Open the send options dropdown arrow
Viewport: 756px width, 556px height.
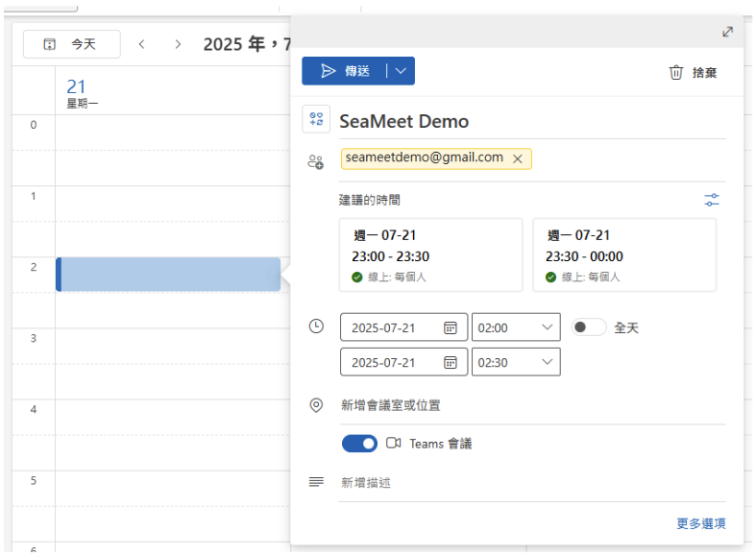click(x=401, y=71)
